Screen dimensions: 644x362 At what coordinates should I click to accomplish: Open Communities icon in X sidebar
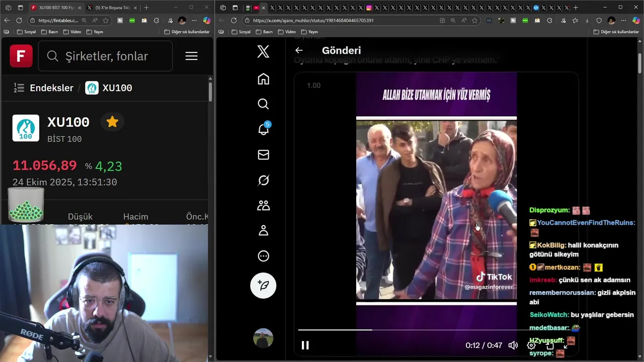pyautogui.click(x=263, y=205)
